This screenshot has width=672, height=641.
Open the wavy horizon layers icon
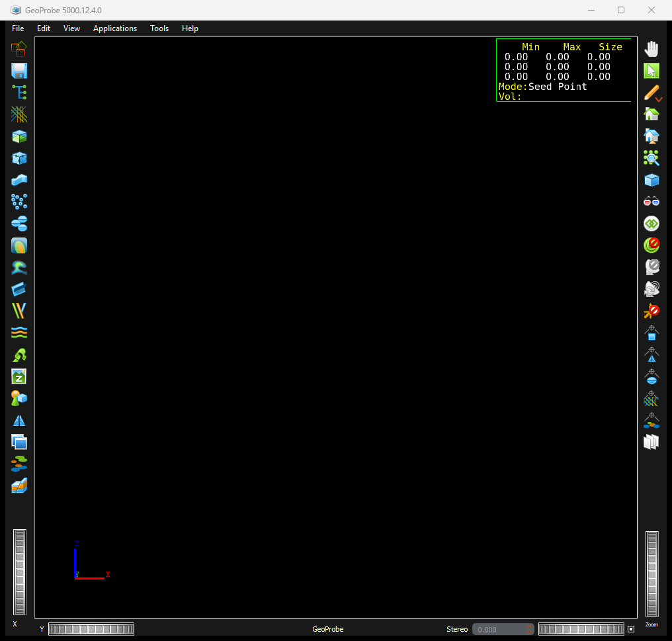pyautogui.click(x=19, y=333)
